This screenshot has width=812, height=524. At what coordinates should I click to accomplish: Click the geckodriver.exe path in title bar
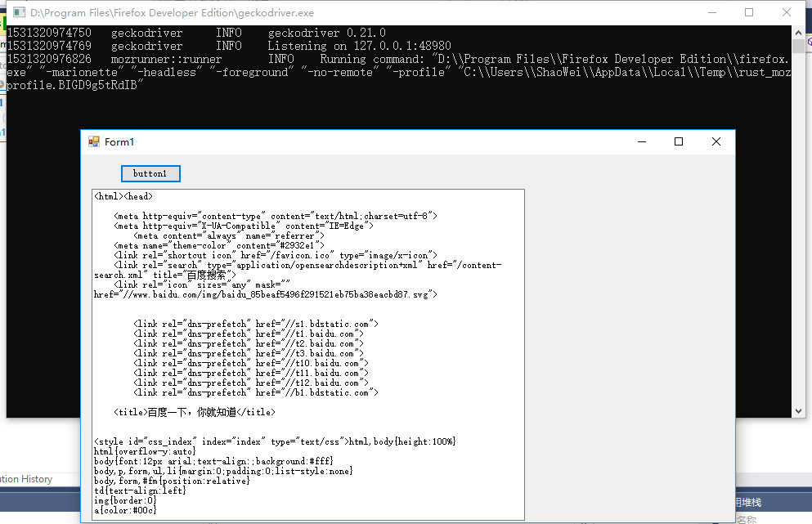pos(172,13)
